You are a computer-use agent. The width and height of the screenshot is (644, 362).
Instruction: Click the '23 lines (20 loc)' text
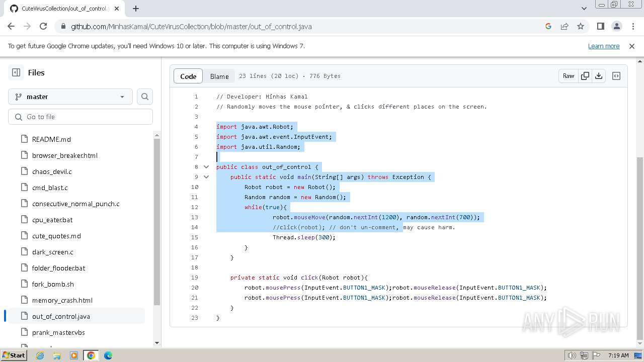[x=269, y=76]
